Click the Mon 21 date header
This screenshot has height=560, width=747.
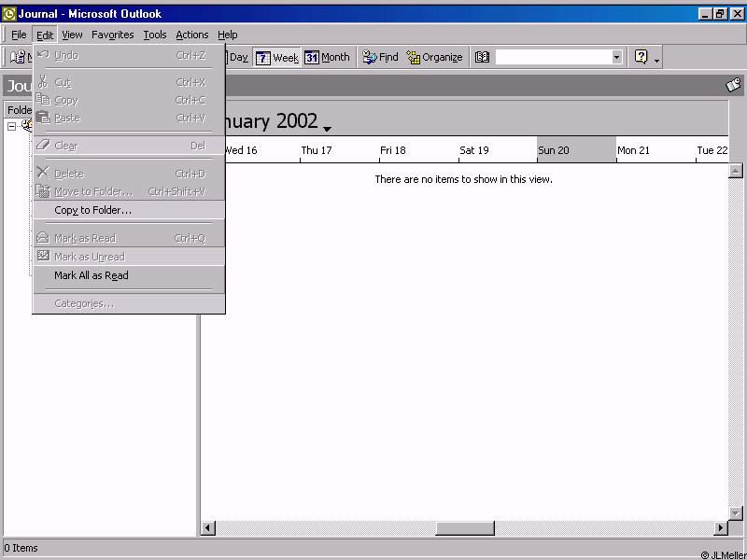pyautogui.click(x=656, y=150)
